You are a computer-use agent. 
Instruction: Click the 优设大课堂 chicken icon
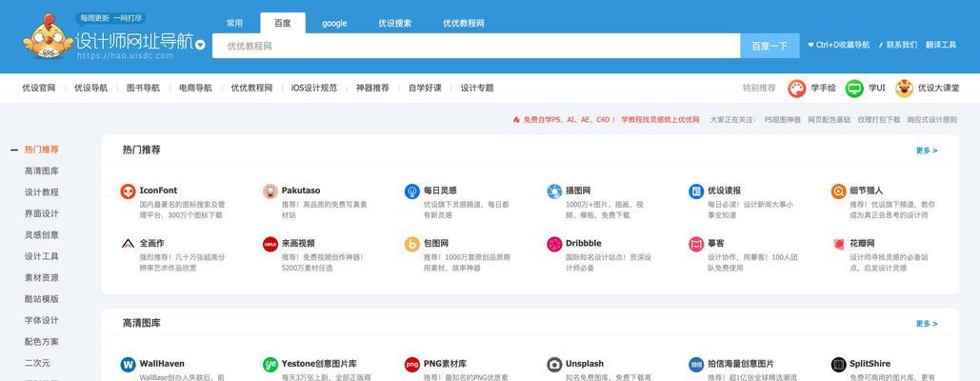[904, 89]
